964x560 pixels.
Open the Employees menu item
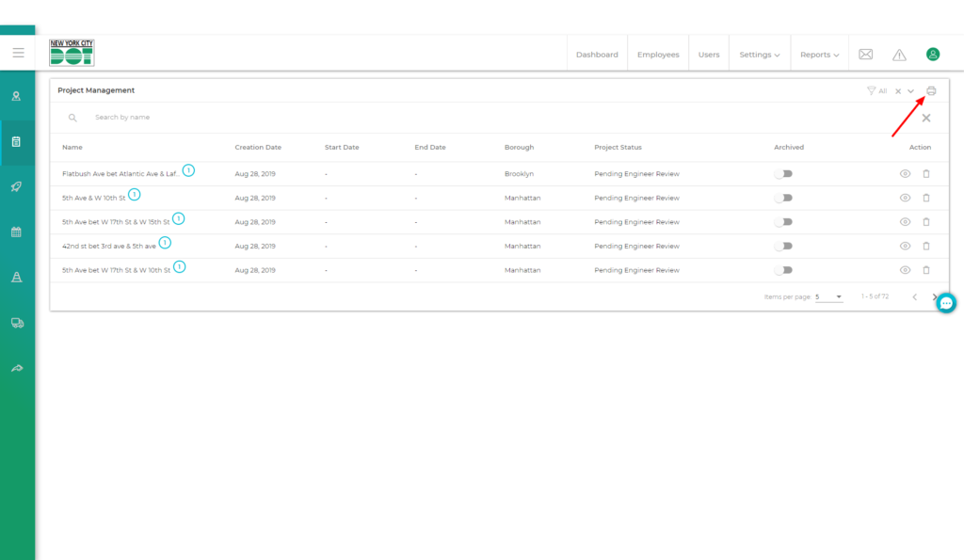[x=658, y=55]
